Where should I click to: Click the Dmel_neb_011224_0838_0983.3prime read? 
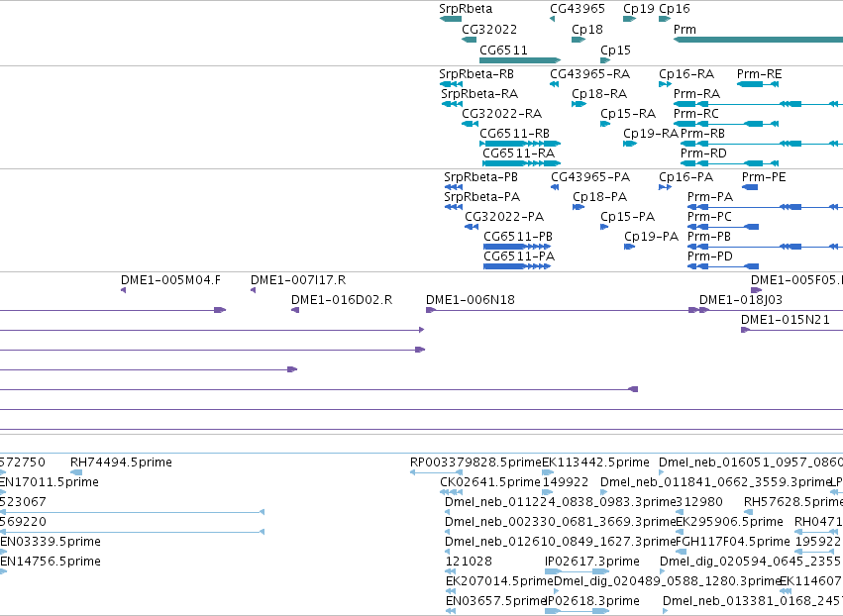pyautogui.click(x=448, y=512)
